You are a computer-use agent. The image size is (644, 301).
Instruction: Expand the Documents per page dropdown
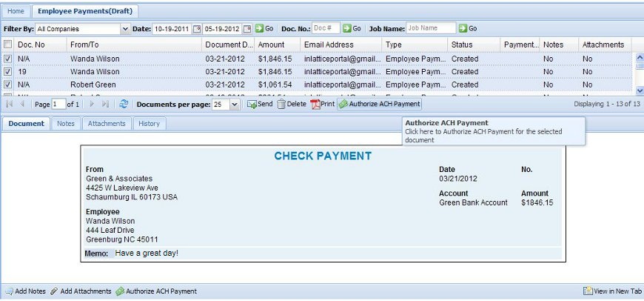tap(235, 105)
